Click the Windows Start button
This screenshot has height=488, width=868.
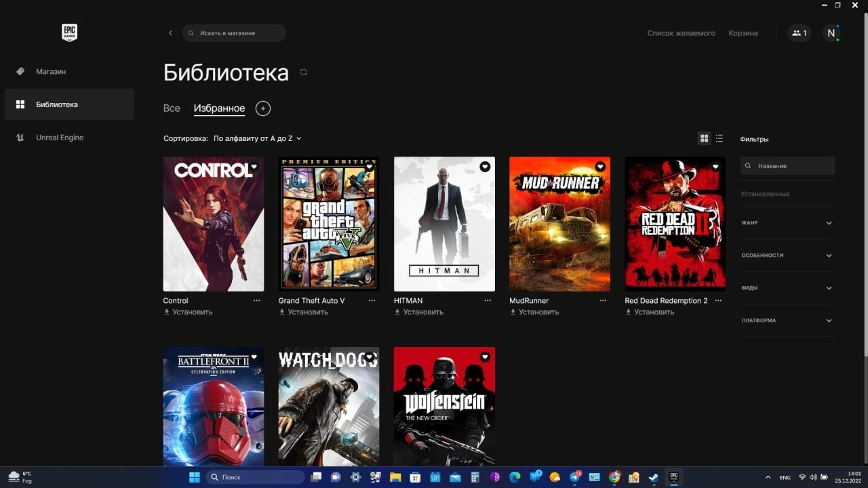195,477
